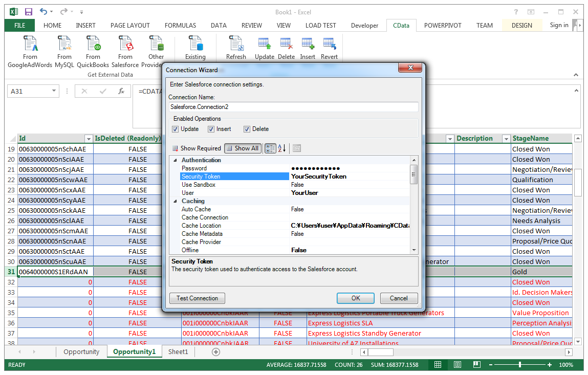Switch to the POWERPIVOT ribbon tab

[x=443, y=26]
